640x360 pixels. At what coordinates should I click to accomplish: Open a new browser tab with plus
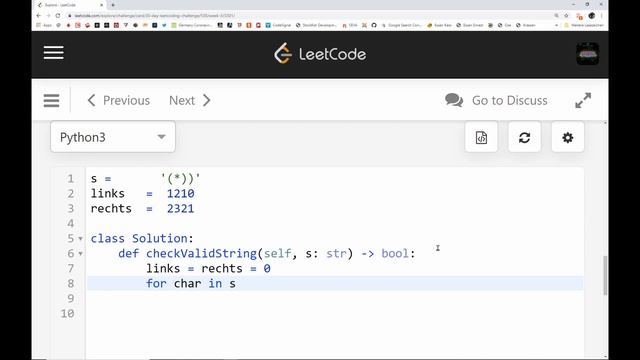pyautogui.click(x=113, y=5)
